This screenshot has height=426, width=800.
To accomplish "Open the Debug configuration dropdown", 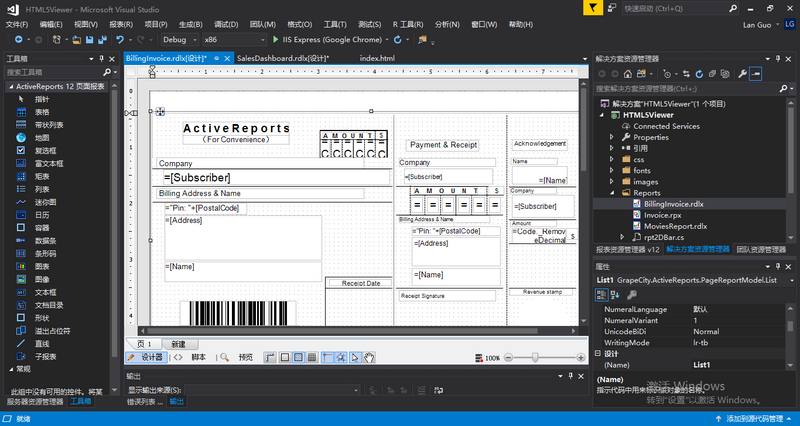I will click(x=180, y=40).
